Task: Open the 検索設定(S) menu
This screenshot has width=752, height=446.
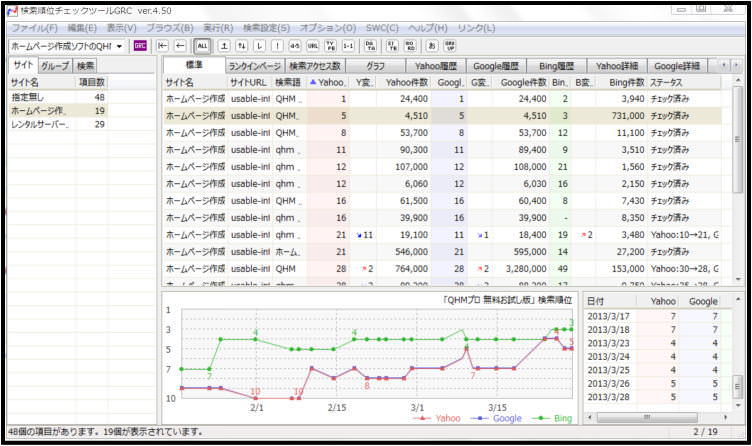Action: [x=267, y=28]
